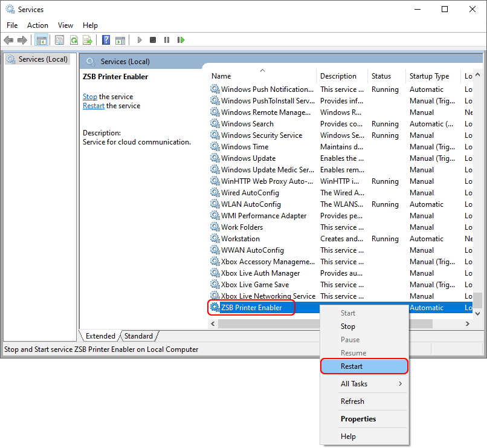The width and height of the screenshot is (487, 448).
Task: Click the Back navigation arrow
Action: [8, 40]
